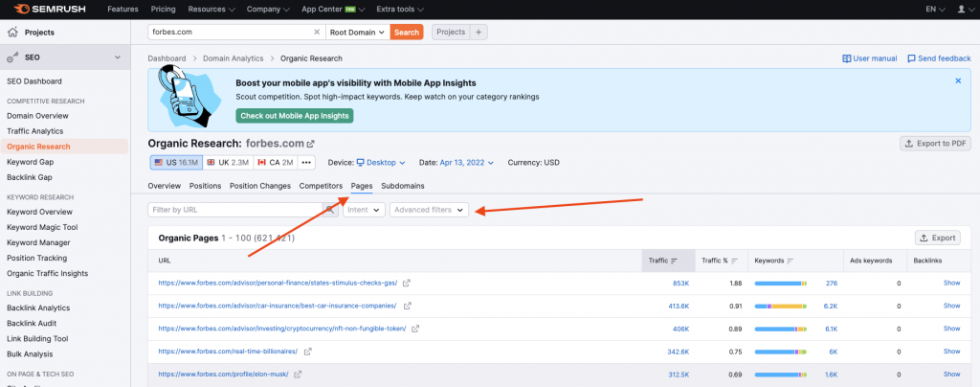Open Domain Overview in sidebar
The image size is (980, 387).
point(37,116)
